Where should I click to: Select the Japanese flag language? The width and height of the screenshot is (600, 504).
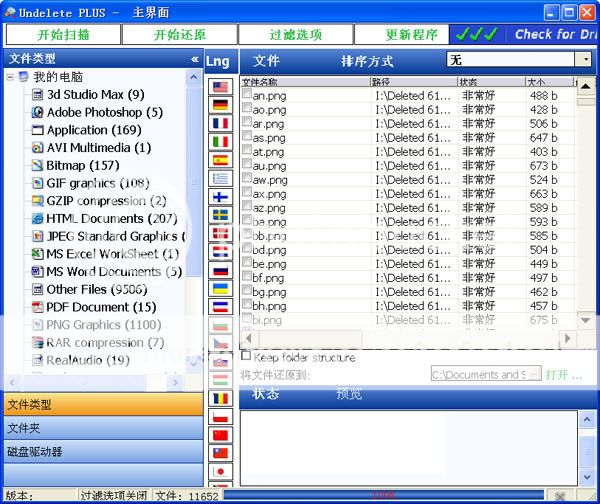220,471
